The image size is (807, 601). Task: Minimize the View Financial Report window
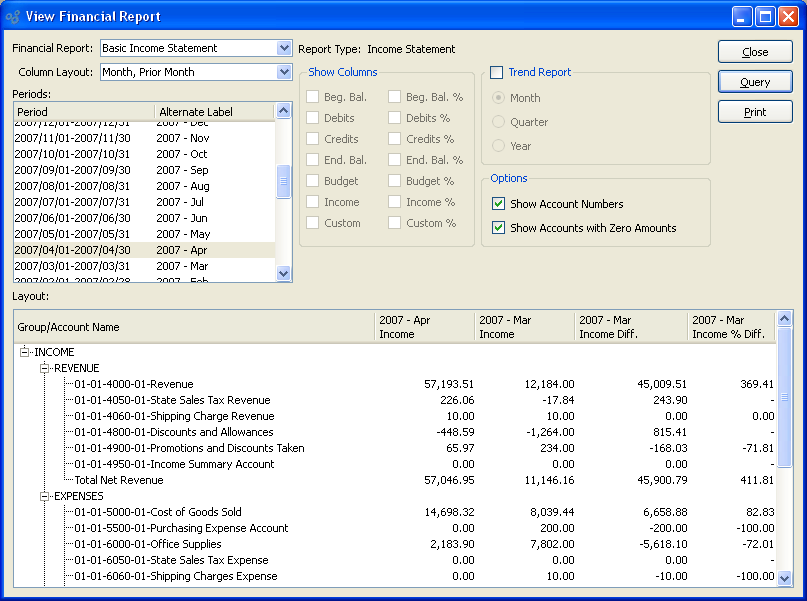tap(742, 16)
